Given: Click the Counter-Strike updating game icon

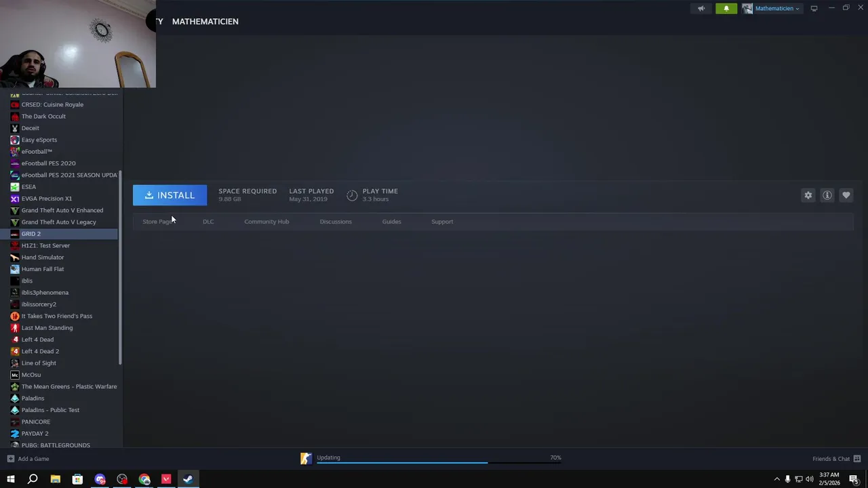Looking at the screenshot, I should [x=307, y=459].
